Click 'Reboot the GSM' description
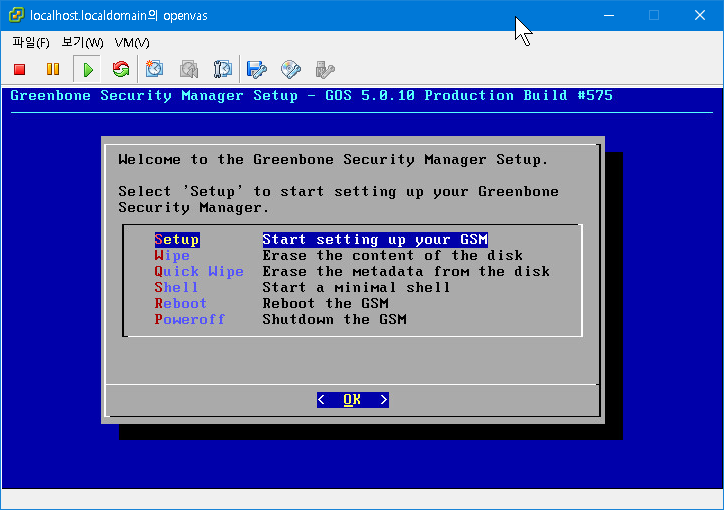724x510 pixels. (x=326, y=304)
